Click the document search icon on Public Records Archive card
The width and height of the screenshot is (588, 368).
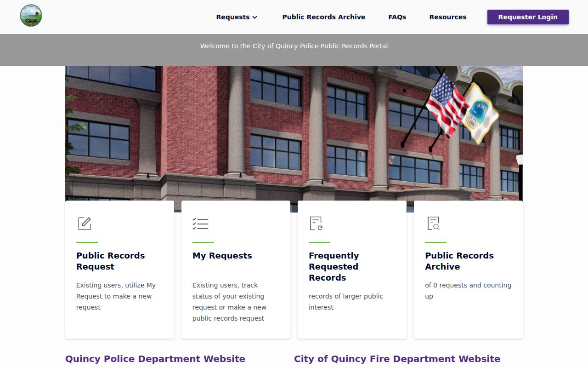tap(433, 224)
